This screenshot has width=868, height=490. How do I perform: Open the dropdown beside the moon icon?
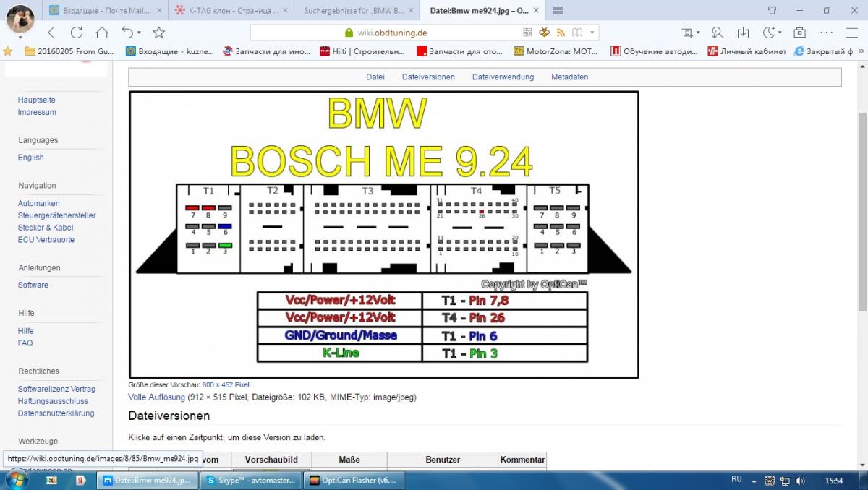click(x=780, y=33)
